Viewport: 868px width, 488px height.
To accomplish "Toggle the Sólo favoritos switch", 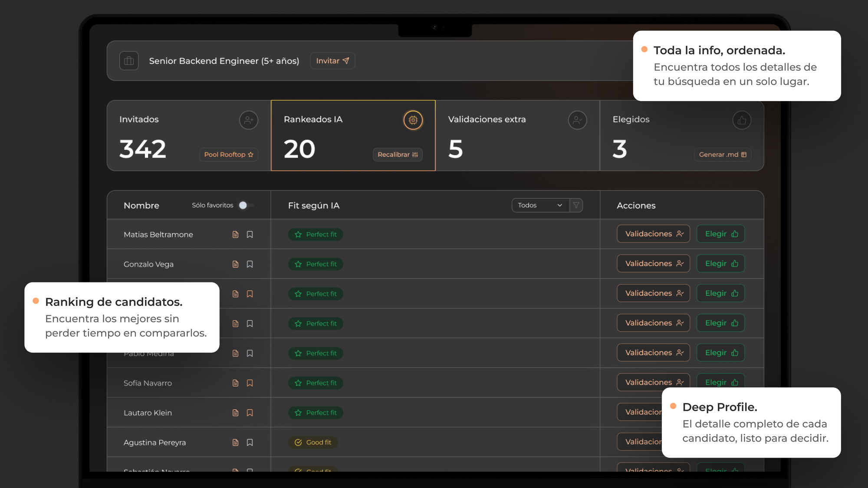I will [x=246, y=205].
